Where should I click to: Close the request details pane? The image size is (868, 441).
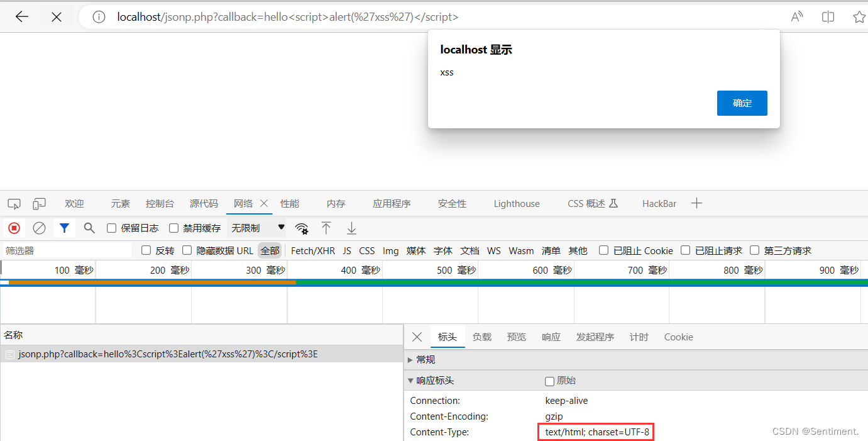(417, 337)
